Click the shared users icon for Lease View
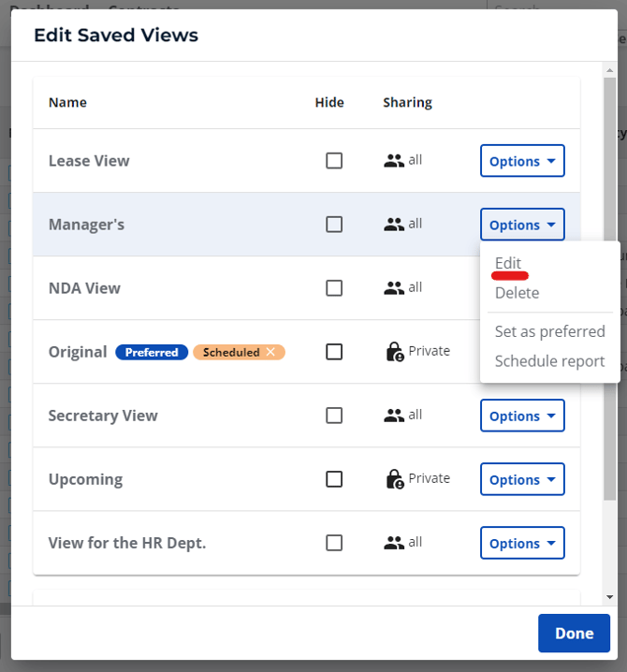The height and width of the screenshot is (672, 627). [x=394, y=161]
